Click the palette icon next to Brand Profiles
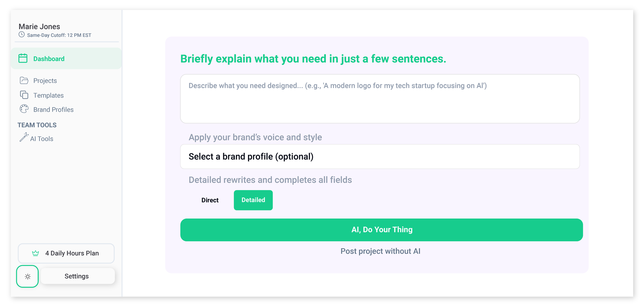 tap(24, 109)
